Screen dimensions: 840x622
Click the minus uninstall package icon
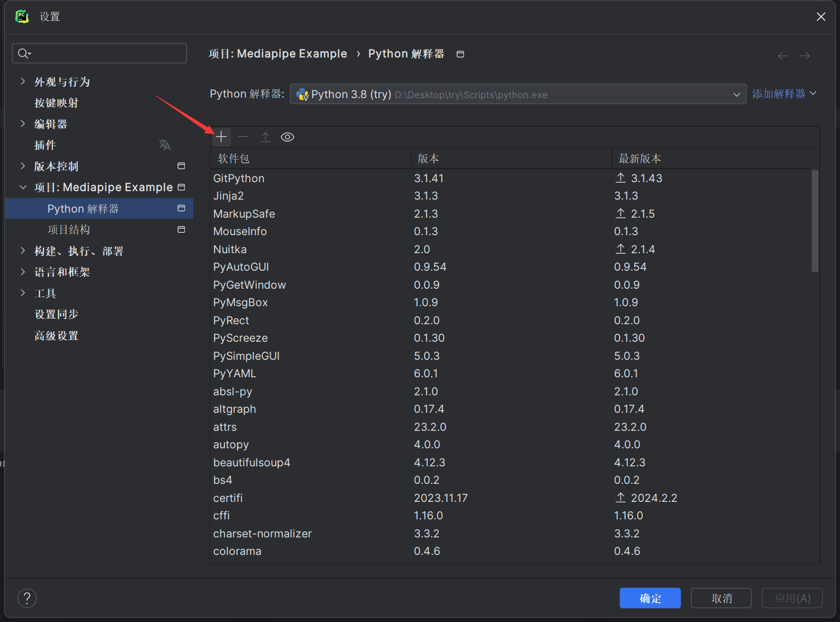coord(243,137)
